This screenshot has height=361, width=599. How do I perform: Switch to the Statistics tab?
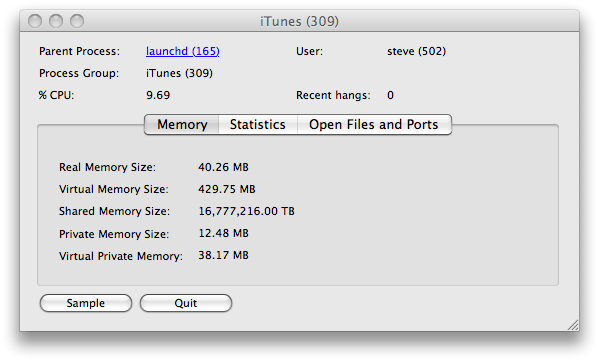[x=258, y=125]
